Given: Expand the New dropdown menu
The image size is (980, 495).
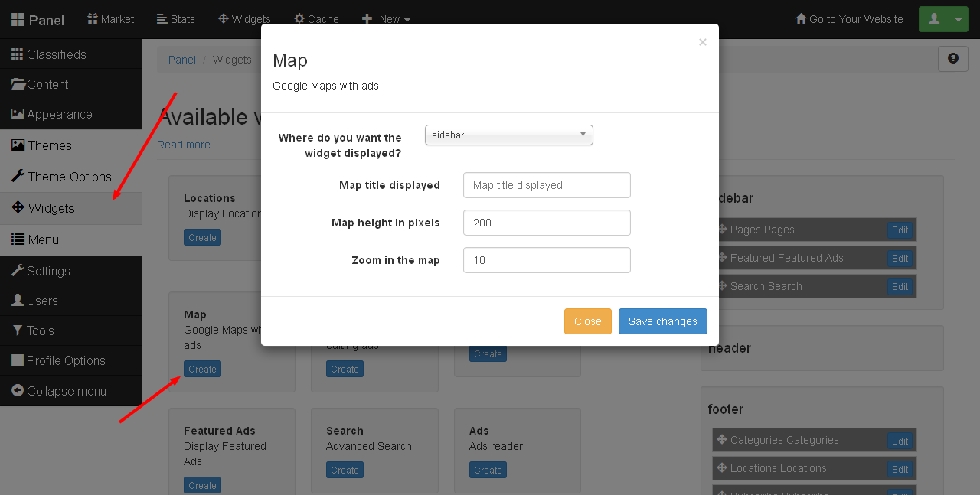Looking at the screenshot, I should [387, 19].
